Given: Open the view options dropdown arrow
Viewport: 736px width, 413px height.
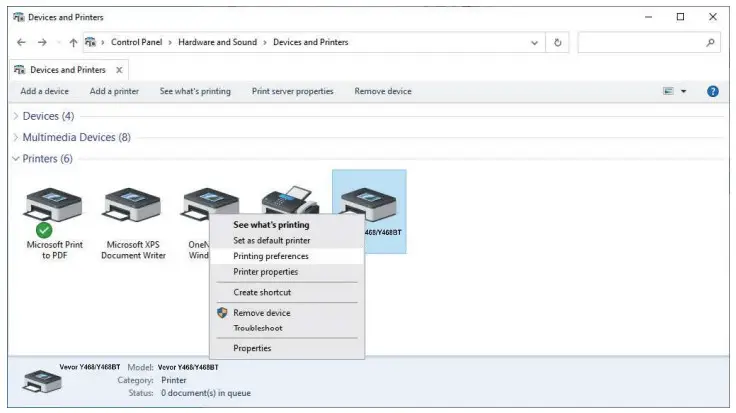Looking at the screenshot, I should coord(683,91).
